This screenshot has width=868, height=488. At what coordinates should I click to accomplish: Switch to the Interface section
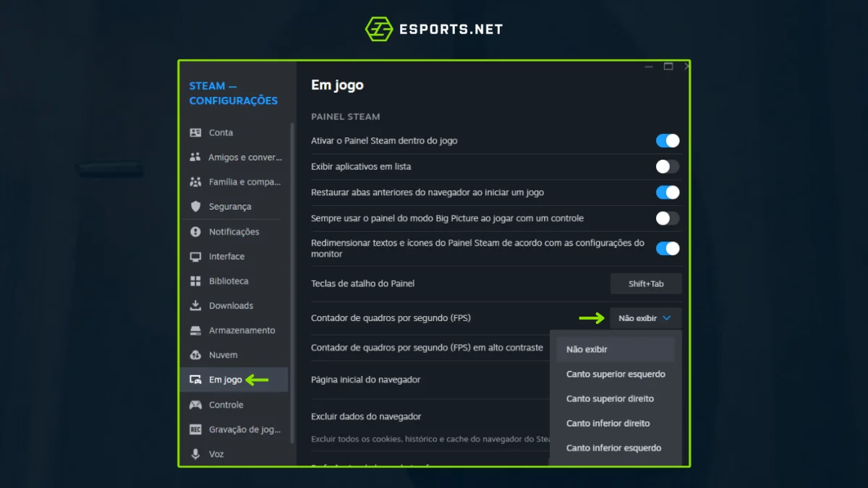click(x=235, y=257)
